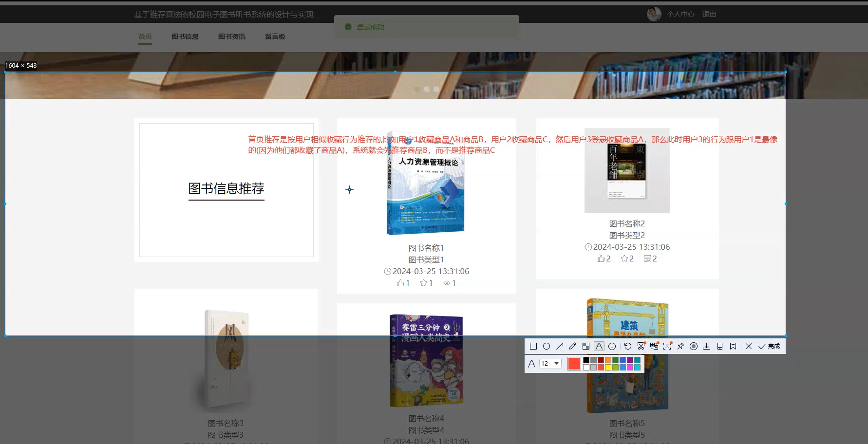Select the arrow drawing tool

click(x=560, y=346)
